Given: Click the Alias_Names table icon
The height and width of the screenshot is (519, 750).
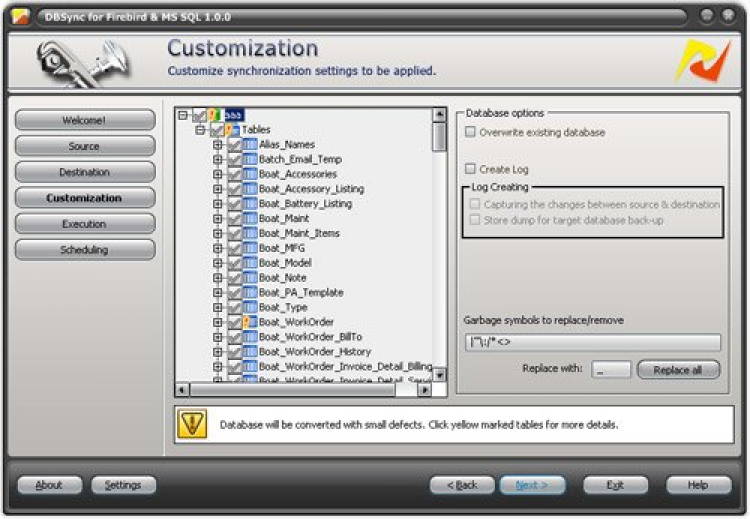Looking at the screenshot, I should (x=250, y=144).
